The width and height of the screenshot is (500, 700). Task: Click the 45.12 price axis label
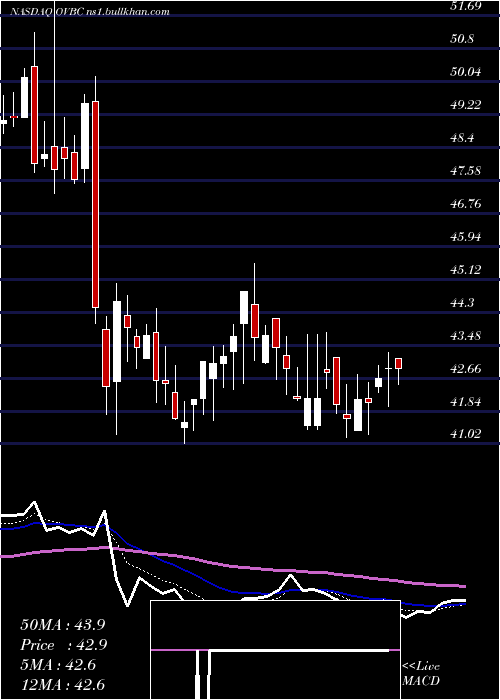[x=466, y=270]
